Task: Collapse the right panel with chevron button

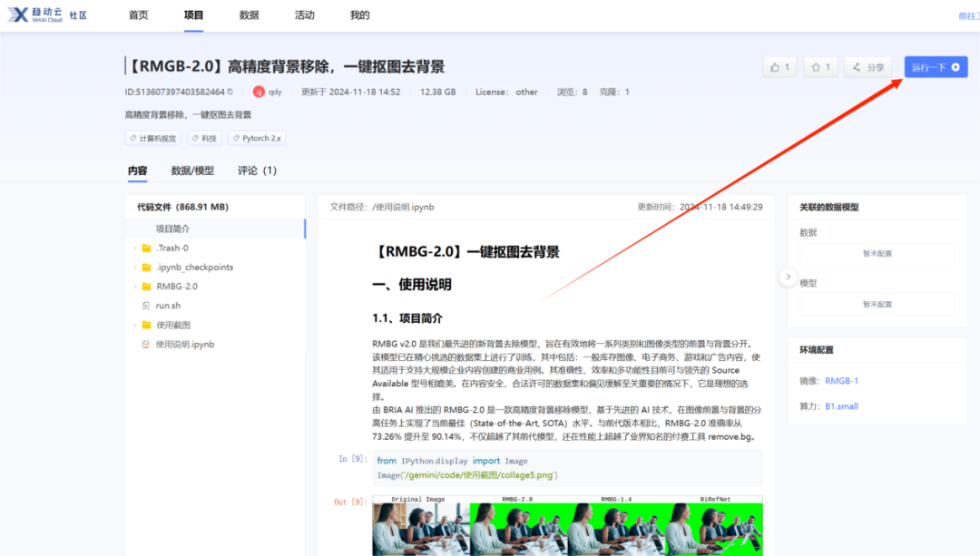Action: click(x=789, y=277)
